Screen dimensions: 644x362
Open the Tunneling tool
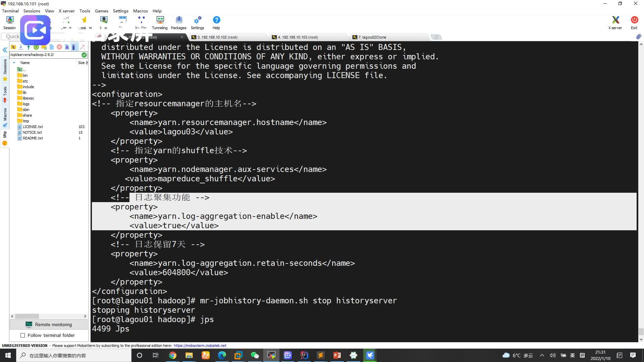[x=160, y=22]
